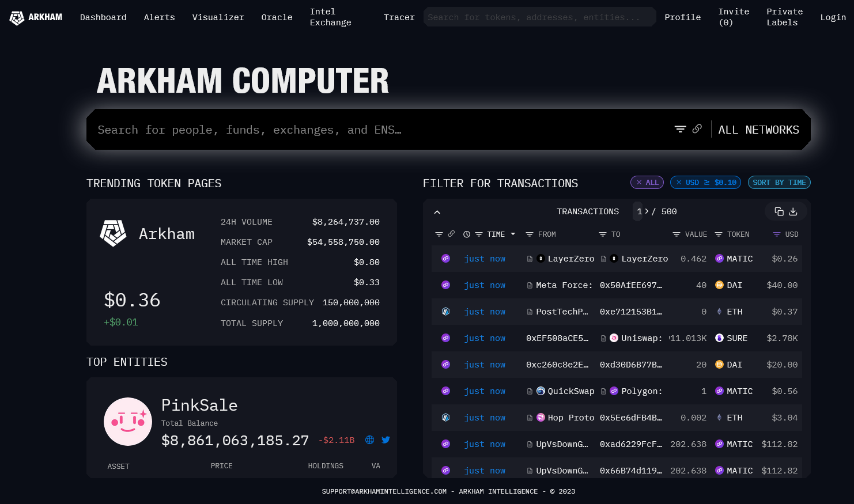Open the purple filter icon for the USD column

777,234
